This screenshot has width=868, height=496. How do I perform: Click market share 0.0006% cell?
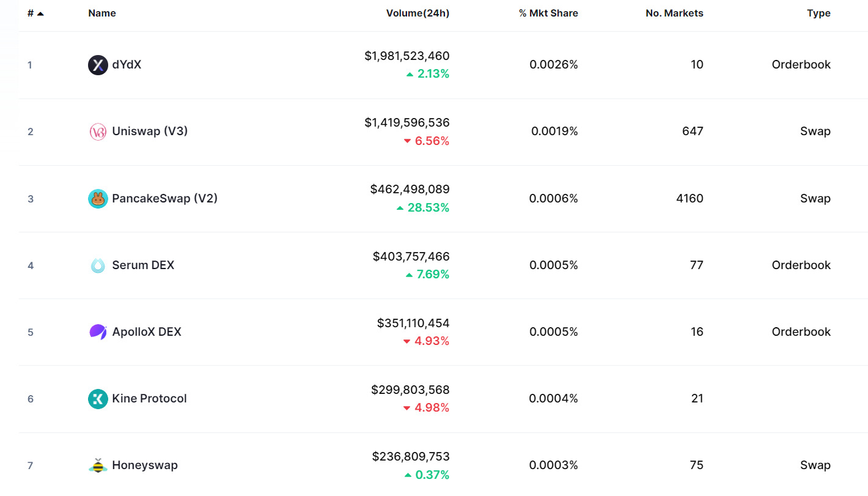click(x=554, y=198)
